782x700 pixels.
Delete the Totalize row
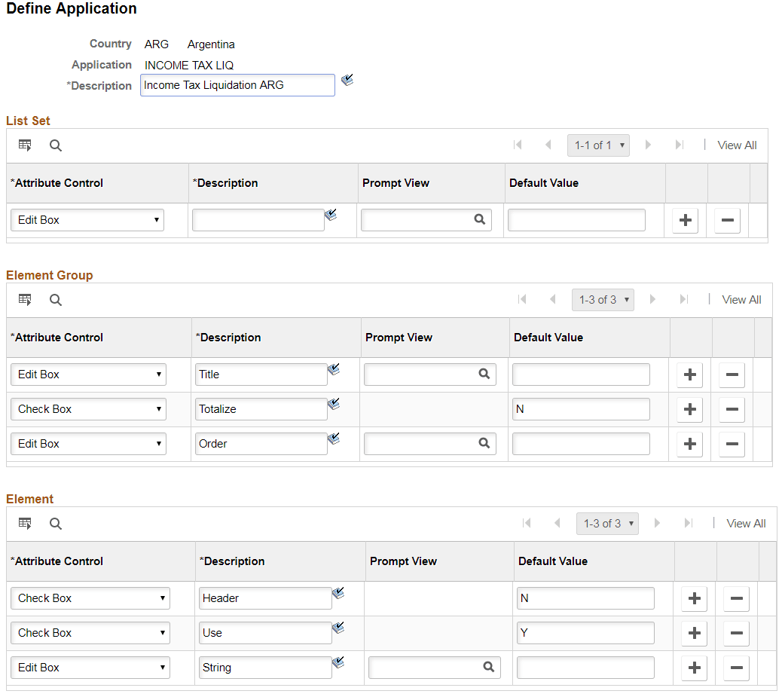(731, 409)
